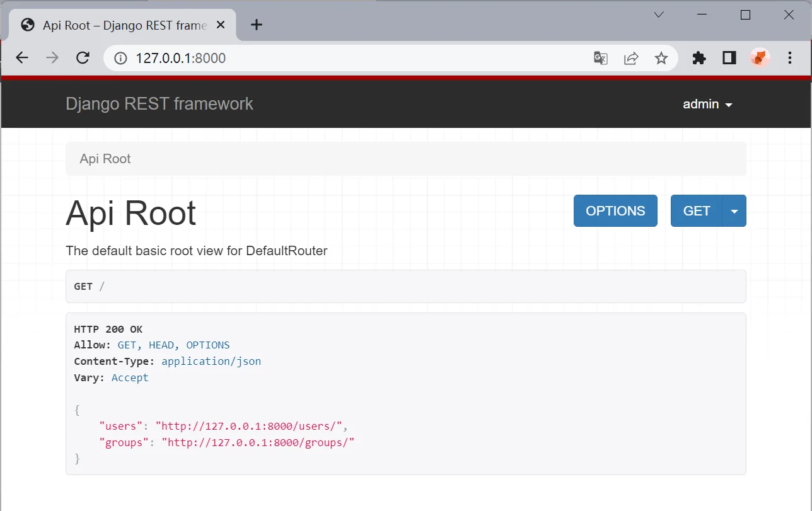812x511 pixels.
Task: Click the share page icon
Action: coord(630,58)
